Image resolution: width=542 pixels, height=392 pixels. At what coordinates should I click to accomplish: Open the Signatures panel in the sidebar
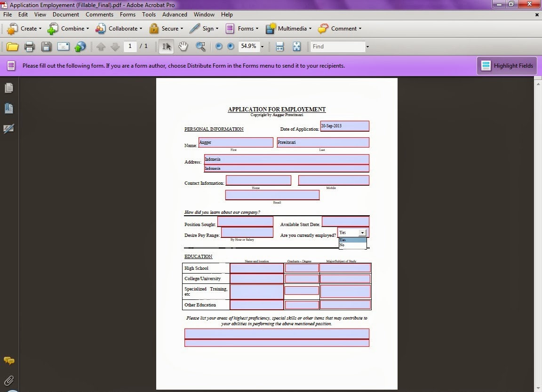pyautogui.click(x=9, y=129)
